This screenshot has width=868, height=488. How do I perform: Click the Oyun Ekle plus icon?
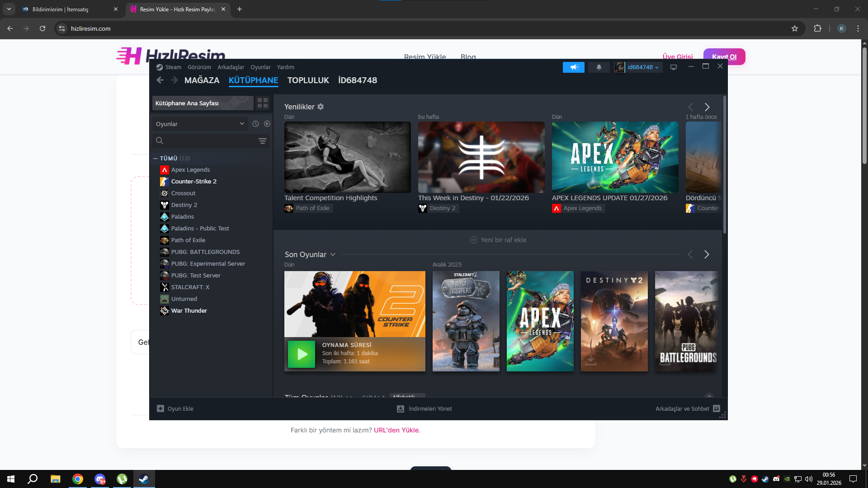coord(160,409)
